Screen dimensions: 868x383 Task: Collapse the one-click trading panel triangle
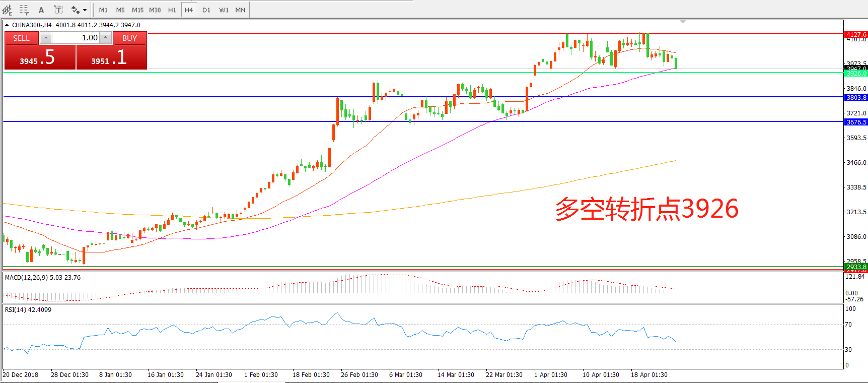[7, 25]
